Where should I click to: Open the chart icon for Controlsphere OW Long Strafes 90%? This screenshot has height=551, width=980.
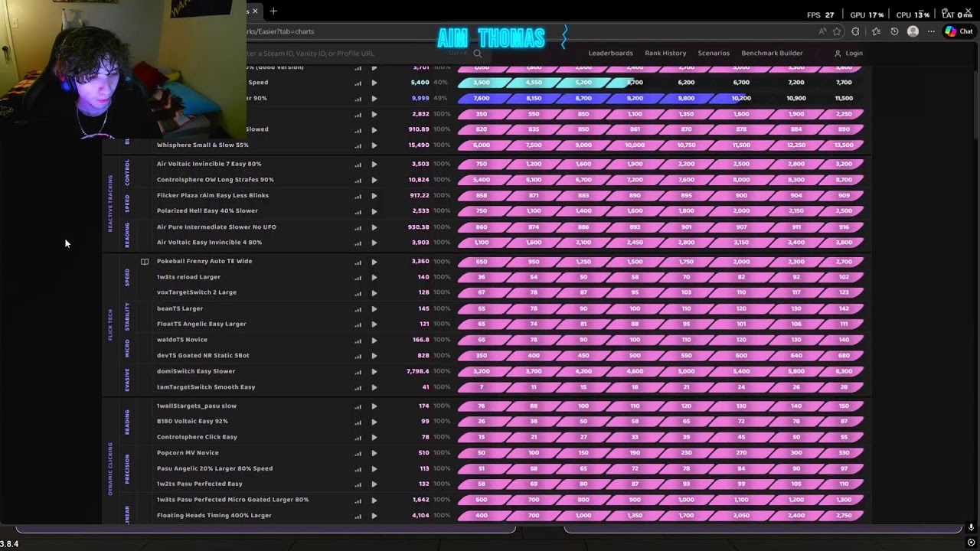(x=358, y=180)
